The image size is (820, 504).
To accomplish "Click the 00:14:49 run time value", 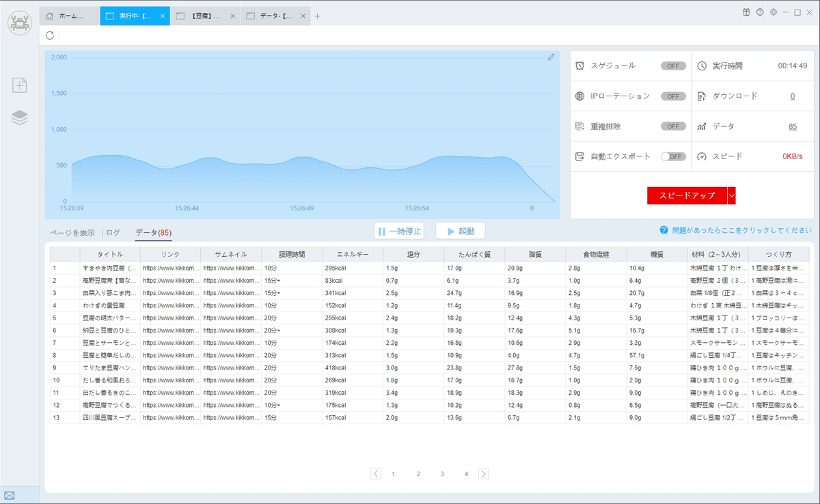I will tap(793, 66).
